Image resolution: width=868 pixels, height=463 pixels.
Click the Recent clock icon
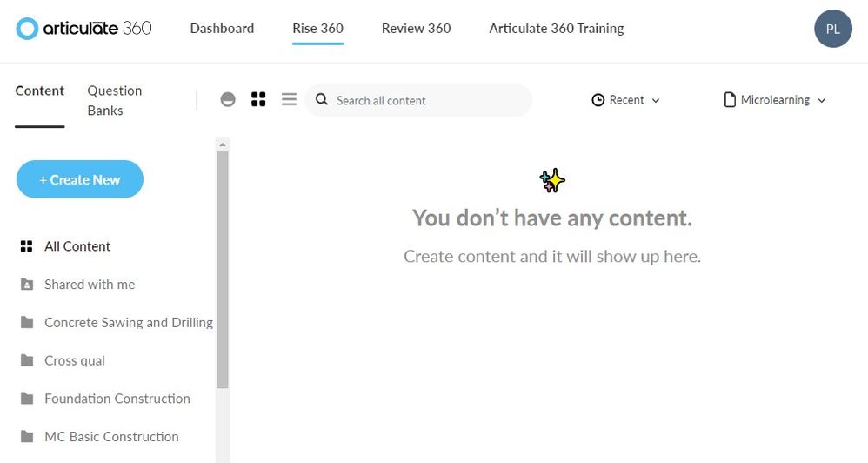tap(598, 100)
